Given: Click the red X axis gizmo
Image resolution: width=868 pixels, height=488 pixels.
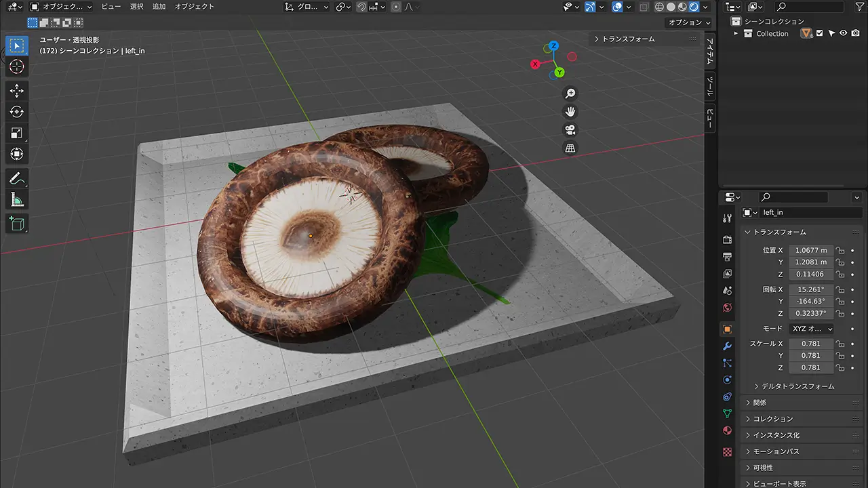Looking at the screenshot, I should click(535, 64).
